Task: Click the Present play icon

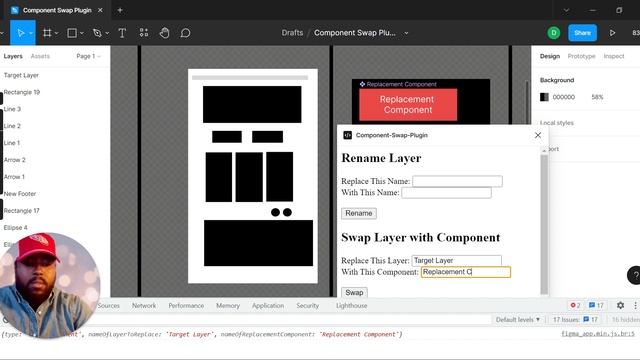Action: (612, 33)
